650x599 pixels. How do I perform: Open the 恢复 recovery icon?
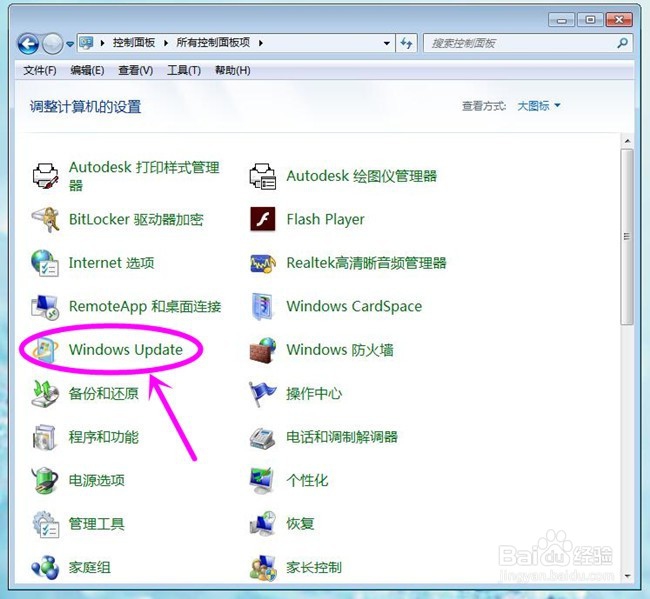coord(262,524)
